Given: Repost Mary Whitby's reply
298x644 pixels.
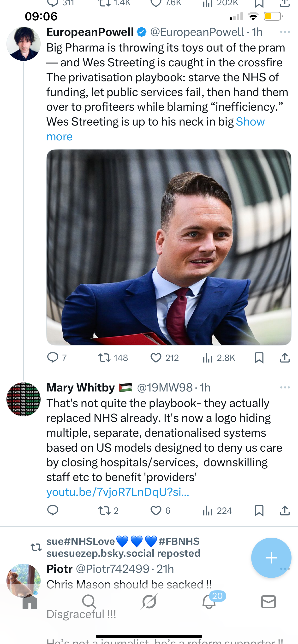Looking at the screenshot, I should click(x=108, y=511).
